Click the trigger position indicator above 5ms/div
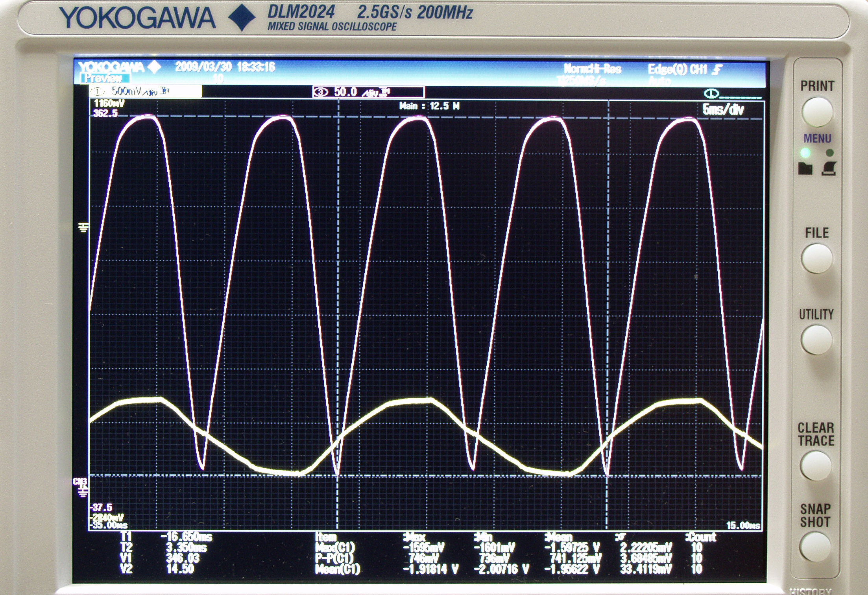868x595 pixels. 711,94
